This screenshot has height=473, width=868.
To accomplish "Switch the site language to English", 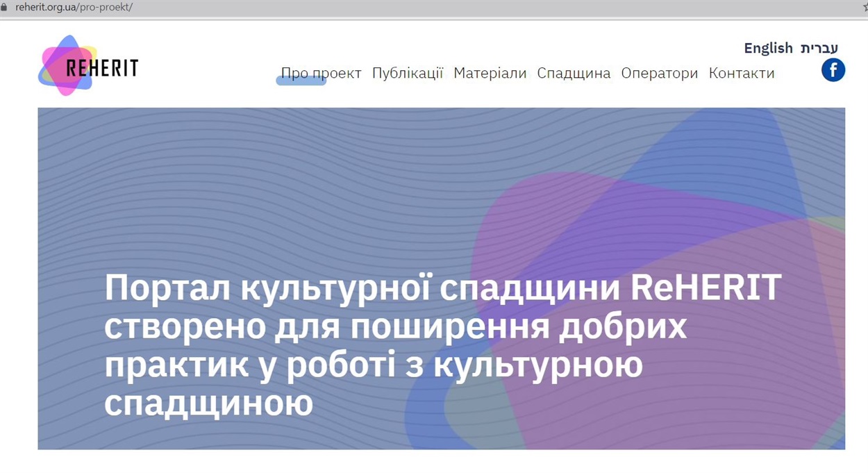I will (x=768, y=48).
